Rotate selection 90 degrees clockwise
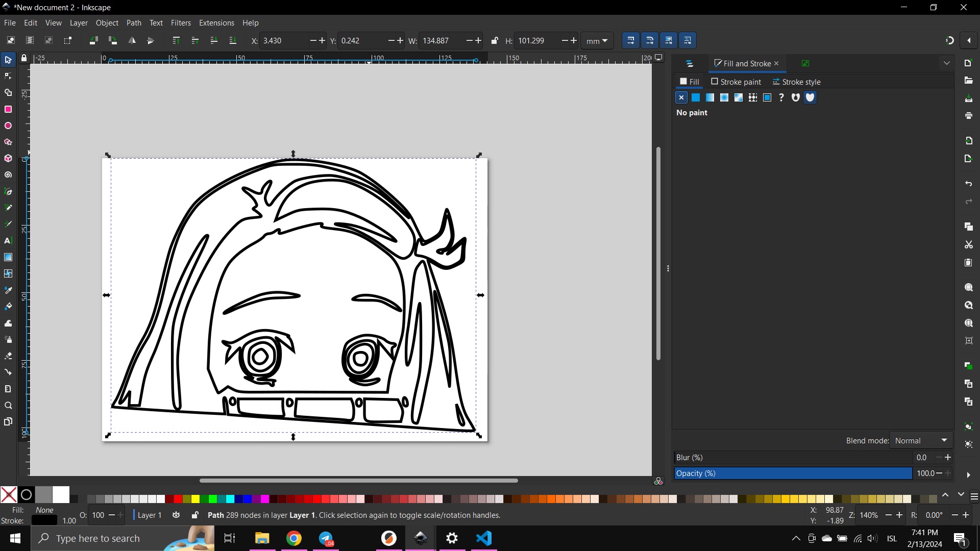Viewport: 980px width, 551px height. (x=113, y=41)
